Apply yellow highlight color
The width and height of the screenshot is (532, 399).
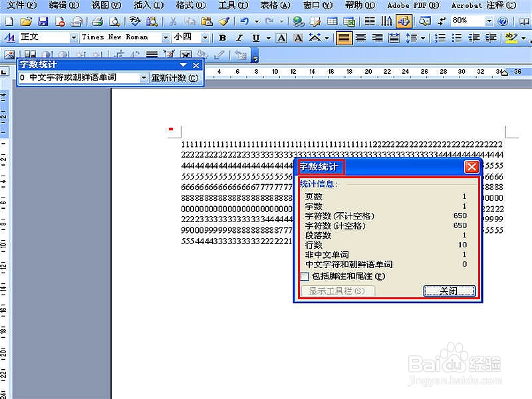pos(511,38)
